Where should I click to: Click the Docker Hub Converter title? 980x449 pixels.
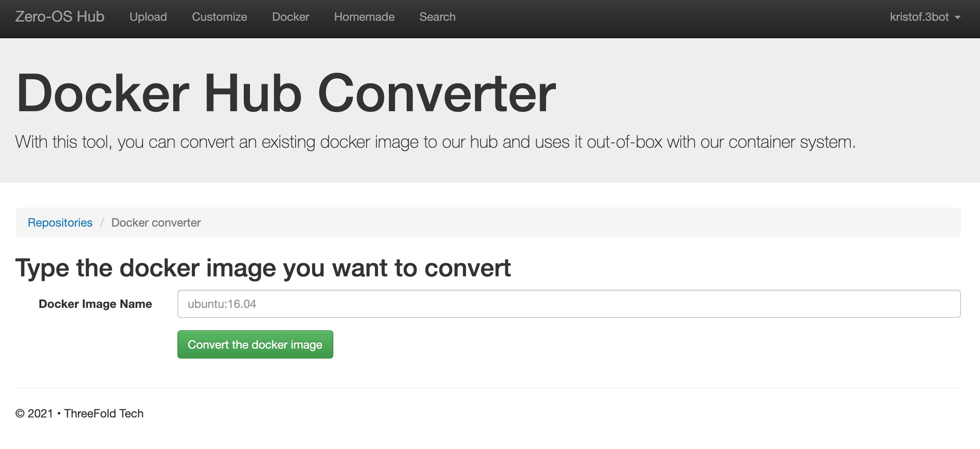click(x=286, y=93)
